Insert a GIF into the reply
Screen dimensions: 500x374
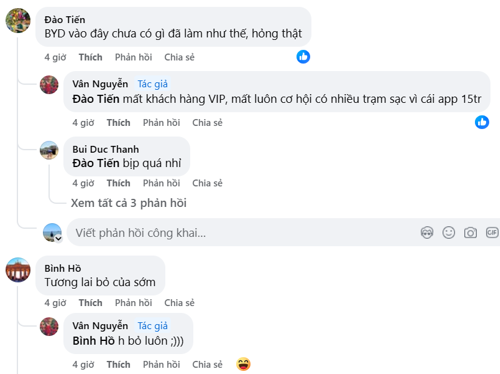coord(492,232)
